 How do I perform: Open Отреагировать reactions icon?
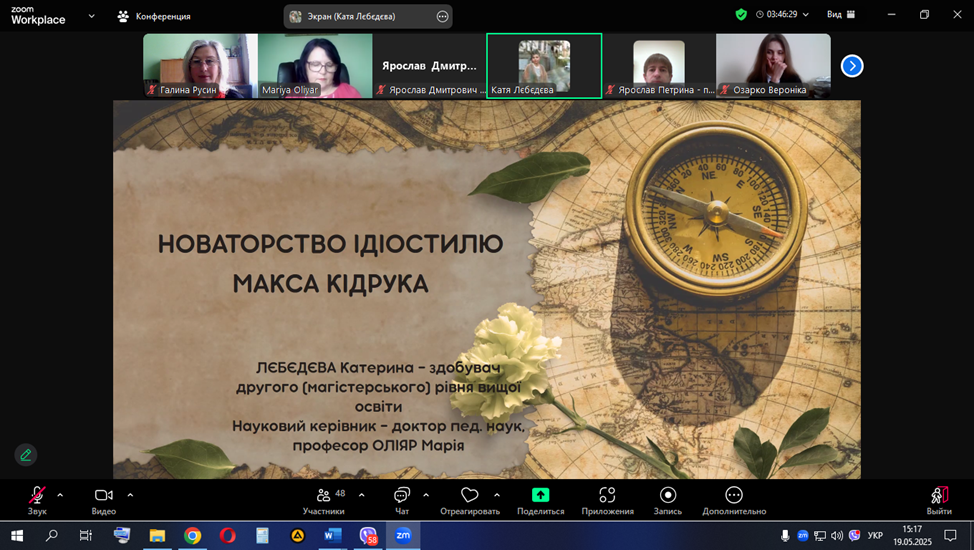469,496
